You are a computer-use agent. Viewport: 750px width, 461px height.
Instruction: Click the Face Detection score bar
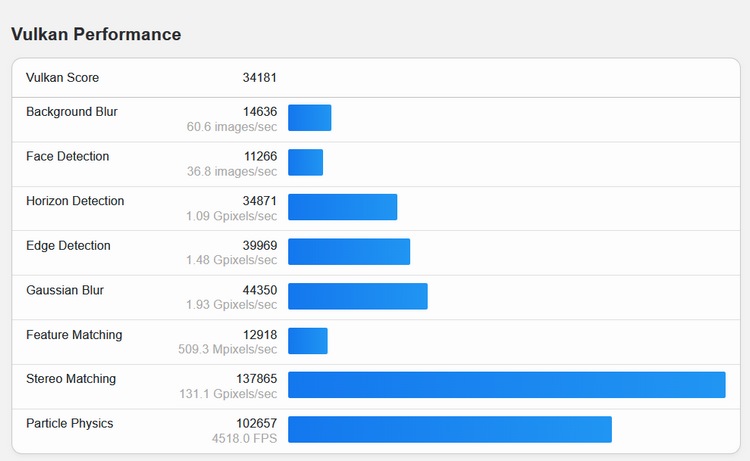click(x=305, y=162)
